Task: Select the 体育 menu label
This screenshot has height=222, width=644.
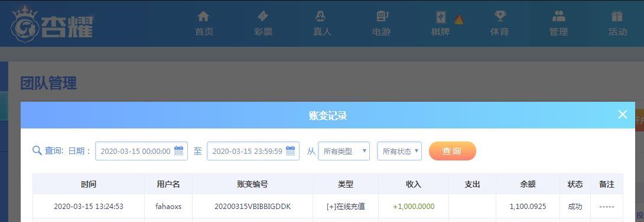Action: (499, 32)
